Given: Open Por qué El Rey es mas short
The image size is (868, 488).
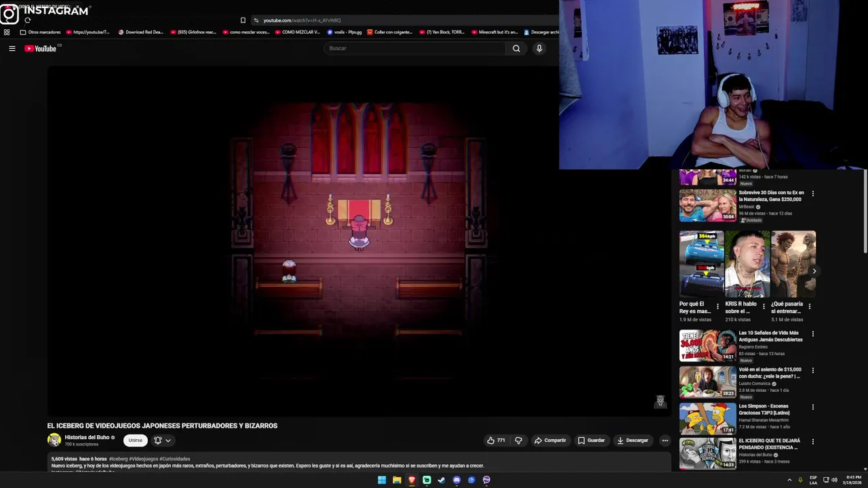Looking at the screenshot, I should 701,264.
